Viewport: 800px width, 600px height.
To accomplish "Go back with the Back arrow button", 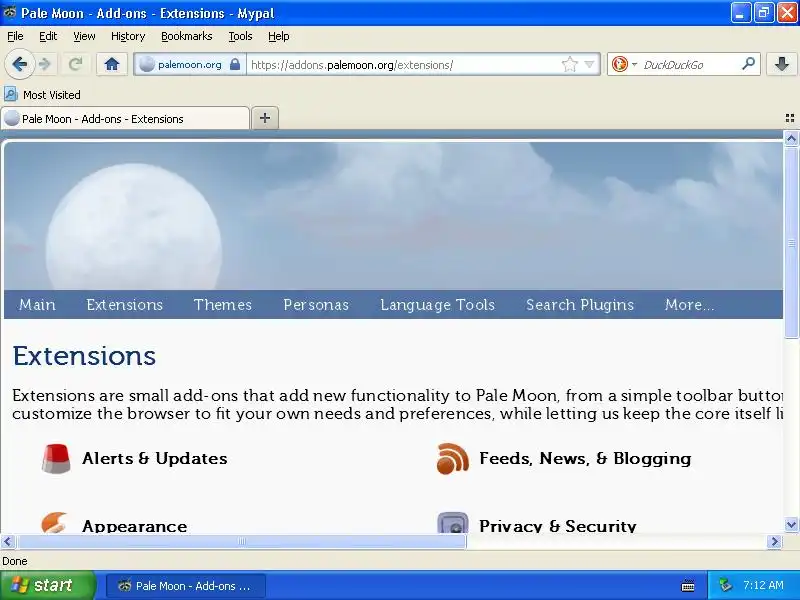I will pos(19,64).
